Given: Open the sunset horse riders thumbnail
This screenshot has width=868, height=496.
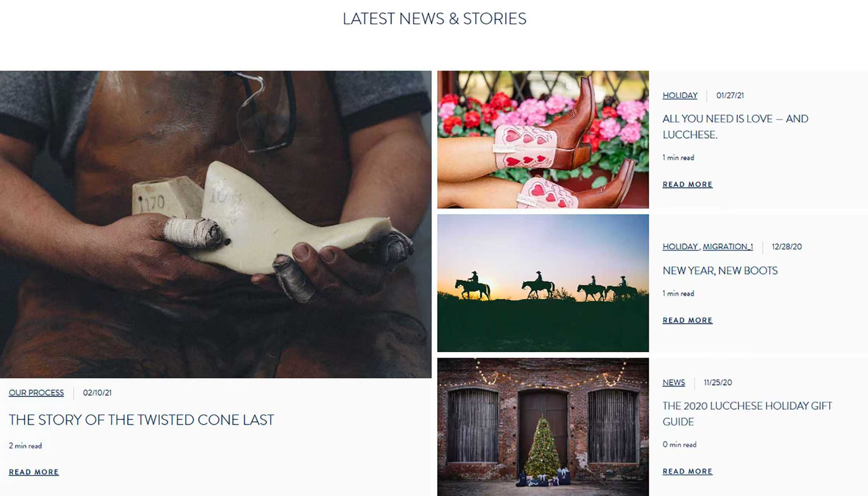Looking at the screenshot, I should [x=543, y=283].
